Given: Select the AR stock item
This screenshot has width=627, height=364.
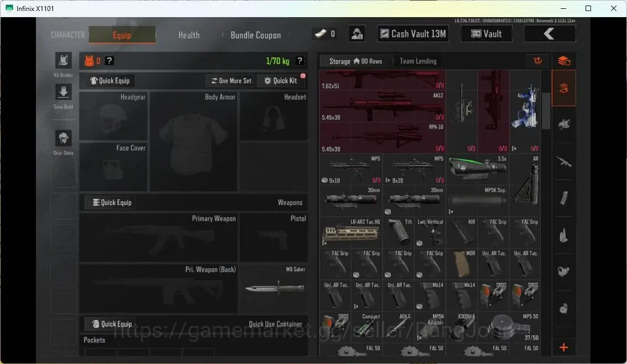Looking at the screenshot, I should pyautogui.click(x=525, y=185).
